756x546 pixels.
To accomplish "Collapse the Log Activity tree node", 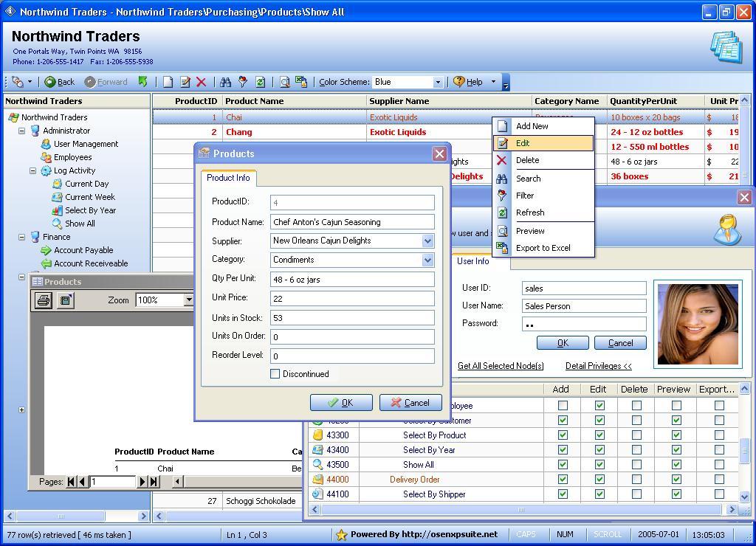I will point(32,170).
